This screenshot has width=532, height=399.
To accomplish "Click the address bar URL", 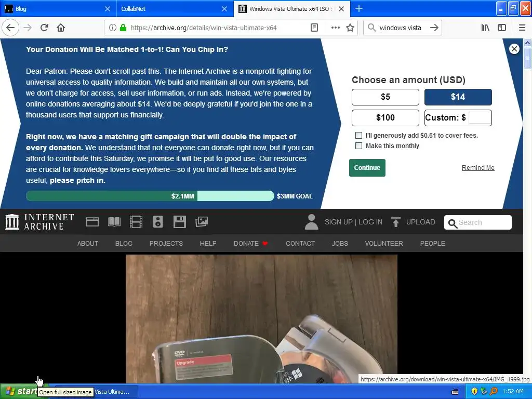I will point(204,28).
